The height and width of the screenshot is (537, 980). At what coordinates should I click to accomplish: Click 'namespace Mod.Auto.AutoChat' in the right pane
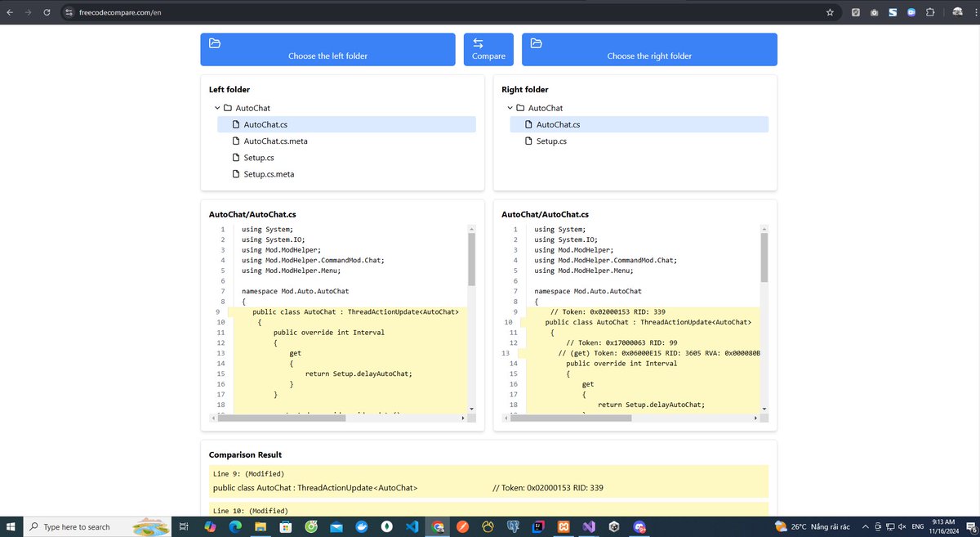(588, 291)
